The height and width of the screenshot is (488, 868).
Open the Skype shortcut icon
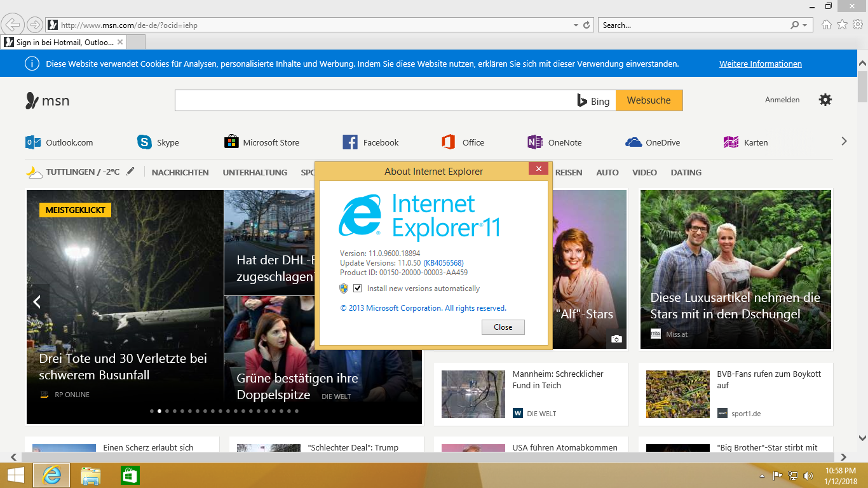click(x=144, y=142)
